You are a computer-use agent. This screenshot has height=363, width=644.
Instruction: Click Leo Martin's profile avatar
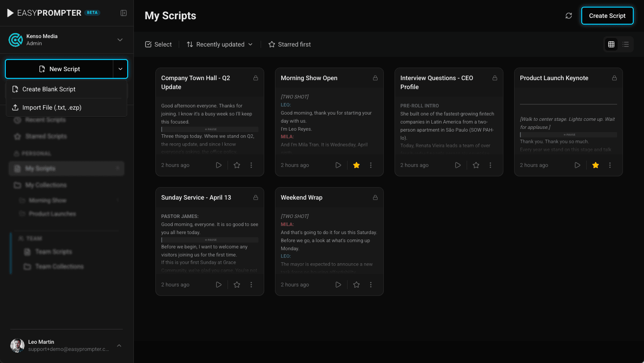[x=17, y=345]
